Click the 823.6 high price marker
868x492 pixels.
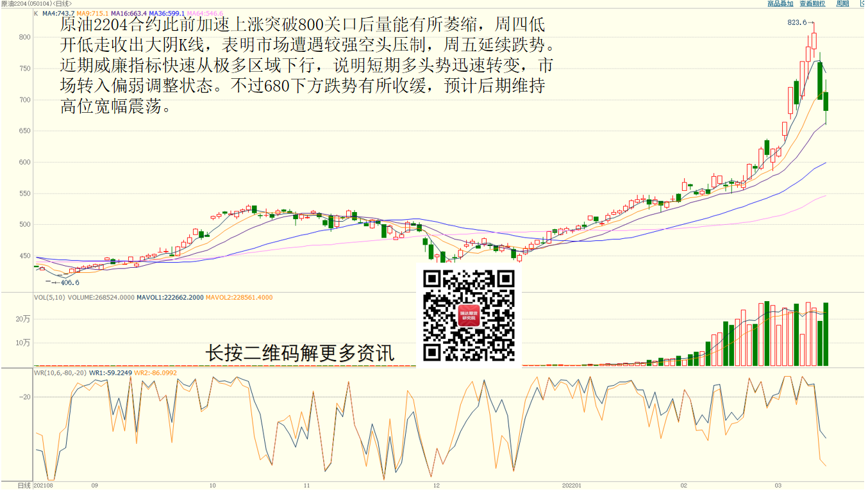797,23
